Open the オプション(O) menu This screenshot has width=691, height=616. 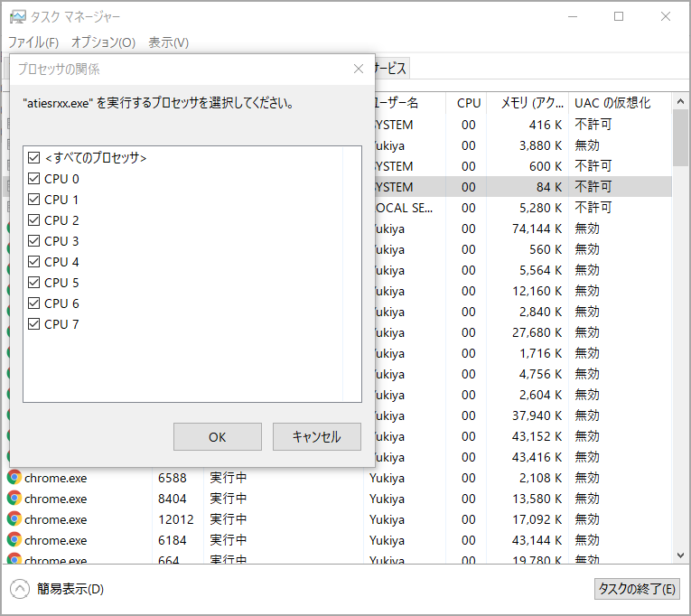click(x=103, y=42)
